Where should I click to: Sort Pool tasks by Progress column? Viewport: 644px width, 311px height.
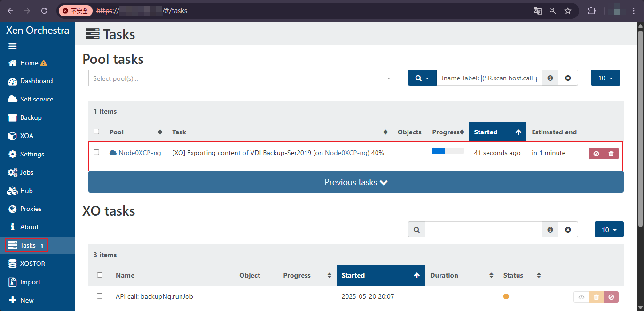(448, 132)
